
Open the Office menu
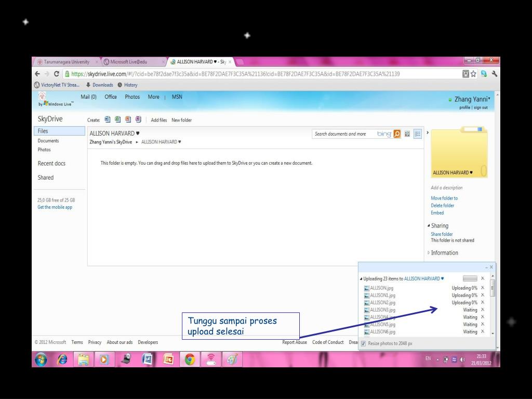[111, 97]
